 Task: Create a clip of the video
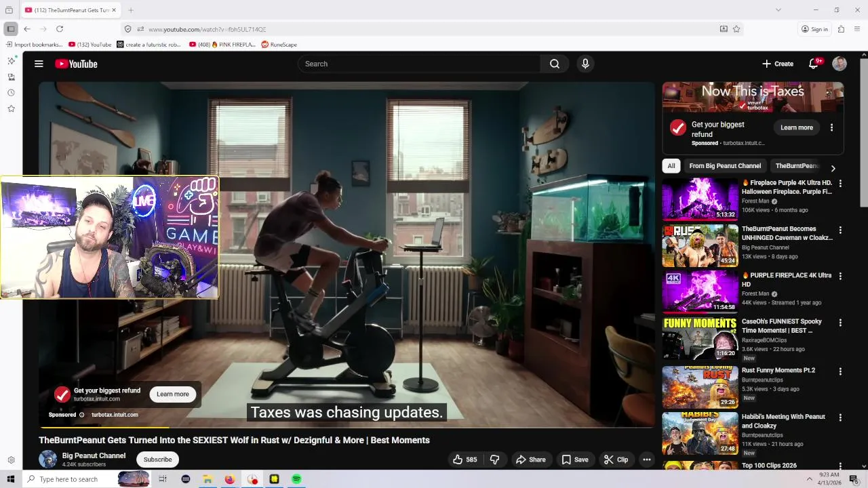point(616,460)
